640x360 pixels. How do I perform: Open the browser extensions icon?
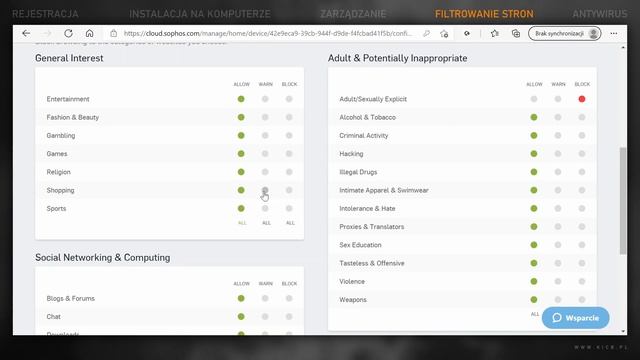pyautogui.click(x=467, y=33)
